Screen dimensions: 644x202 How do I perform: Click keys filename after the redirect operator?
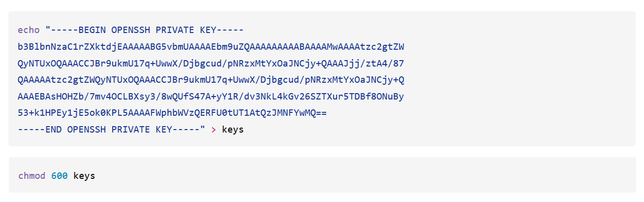tap(233, 130)
